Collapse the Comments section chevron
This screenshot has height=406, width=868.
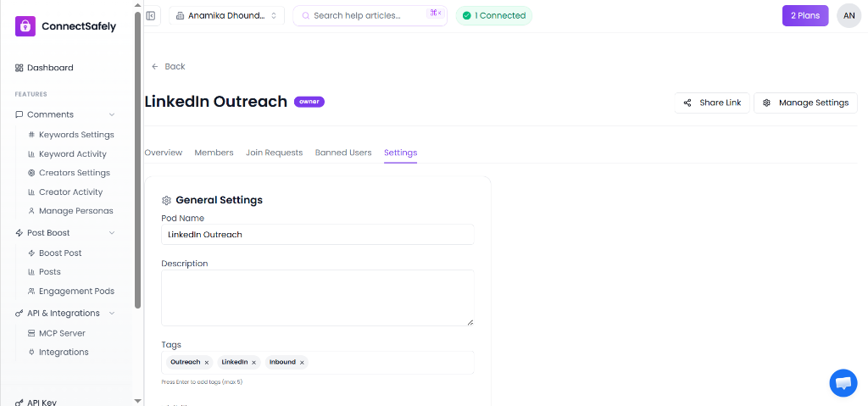[x=112, y=114]
